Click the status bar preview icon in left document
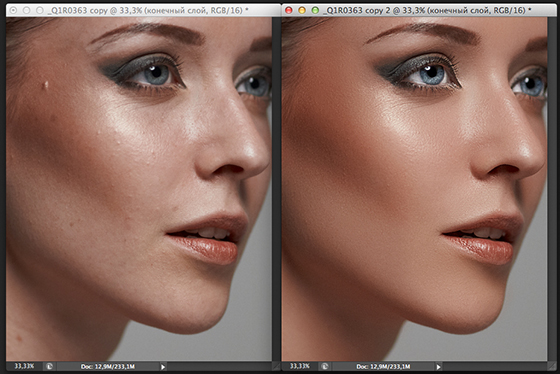 (x=49, y=366)
